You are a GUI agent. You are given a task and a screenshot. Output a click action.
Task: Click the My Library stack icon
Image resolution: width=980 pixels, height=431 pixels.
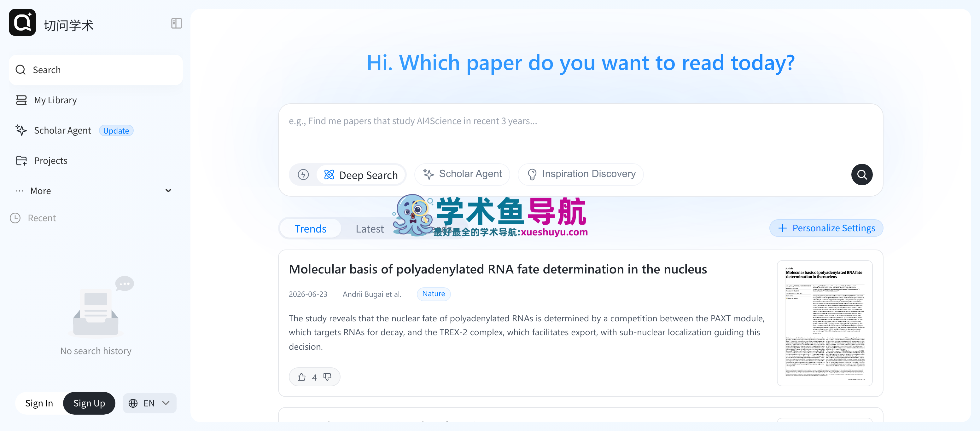(x=21, y=100)
